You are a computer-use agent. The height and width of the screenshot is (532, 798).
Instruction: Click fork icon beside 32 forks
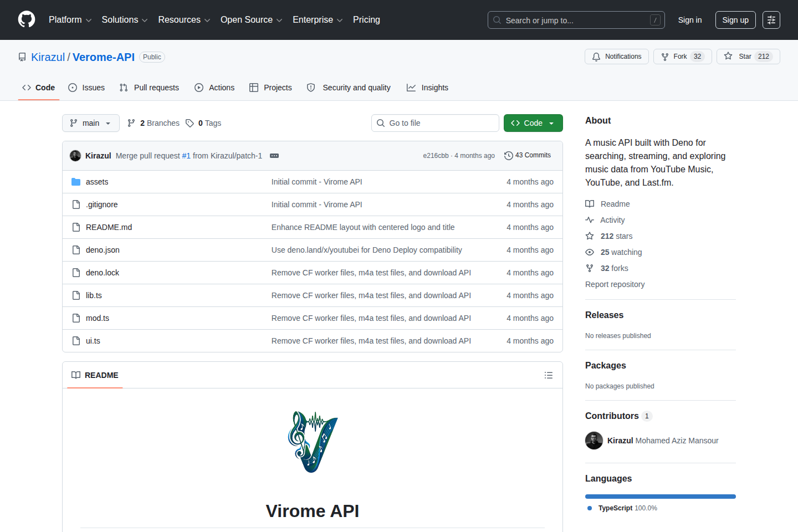pyautogui.click(x=590, y=268)
